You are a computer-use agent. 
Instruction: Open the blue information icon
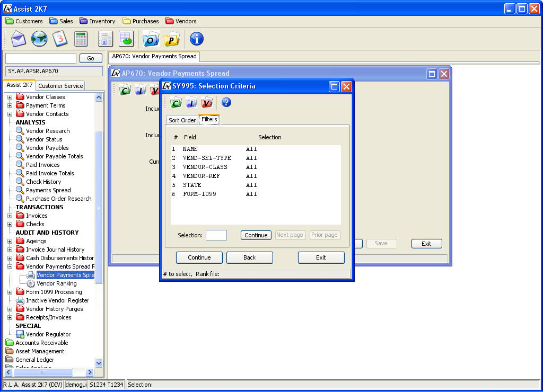pyautogui.click(x=196, y=39)
